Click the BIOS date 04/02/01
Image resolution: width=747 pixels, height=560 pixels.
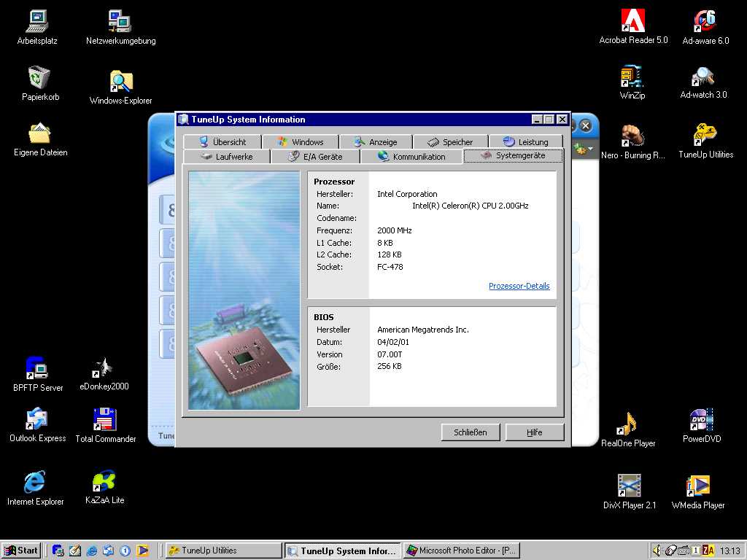pyautogui.click(x=393, y=342)
